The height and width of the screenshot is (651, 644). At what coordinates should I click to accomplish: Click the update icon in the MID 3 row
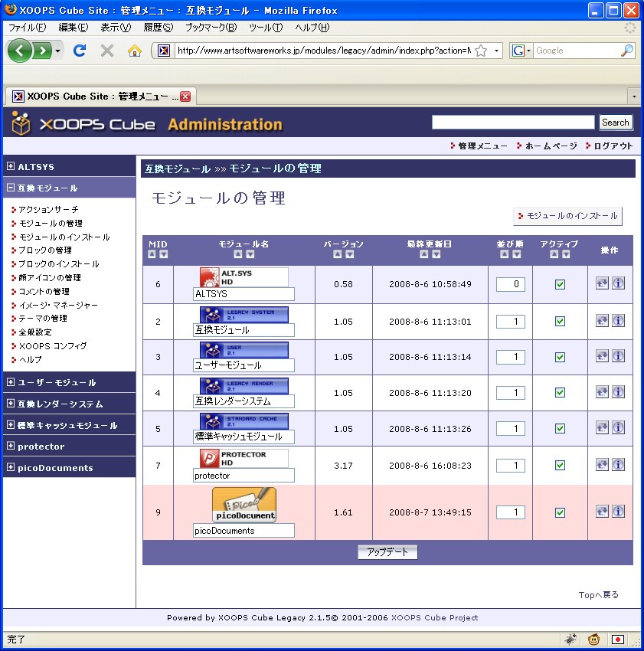point(602,356)
